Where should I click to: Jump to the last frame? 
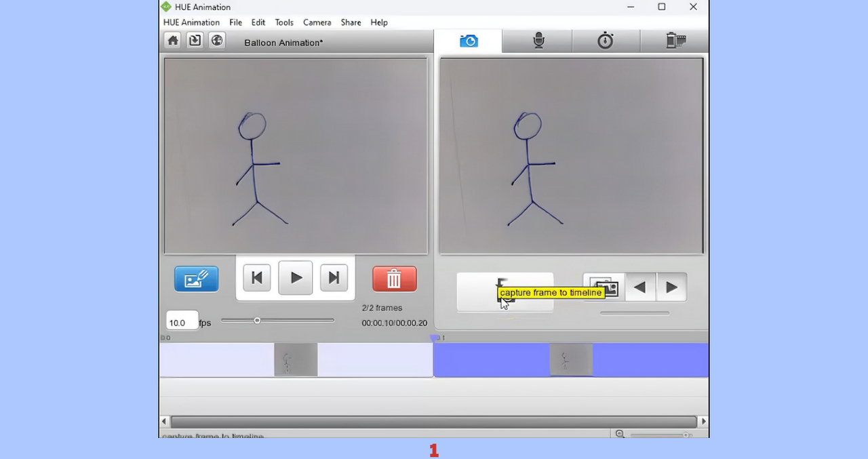(334, 278)
